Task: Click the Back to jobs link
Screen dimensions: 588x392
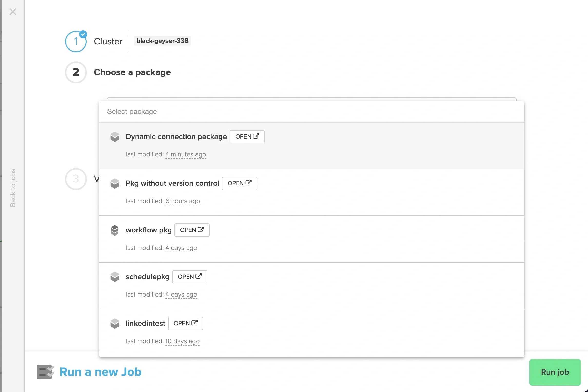Action: tap(13, 188)
